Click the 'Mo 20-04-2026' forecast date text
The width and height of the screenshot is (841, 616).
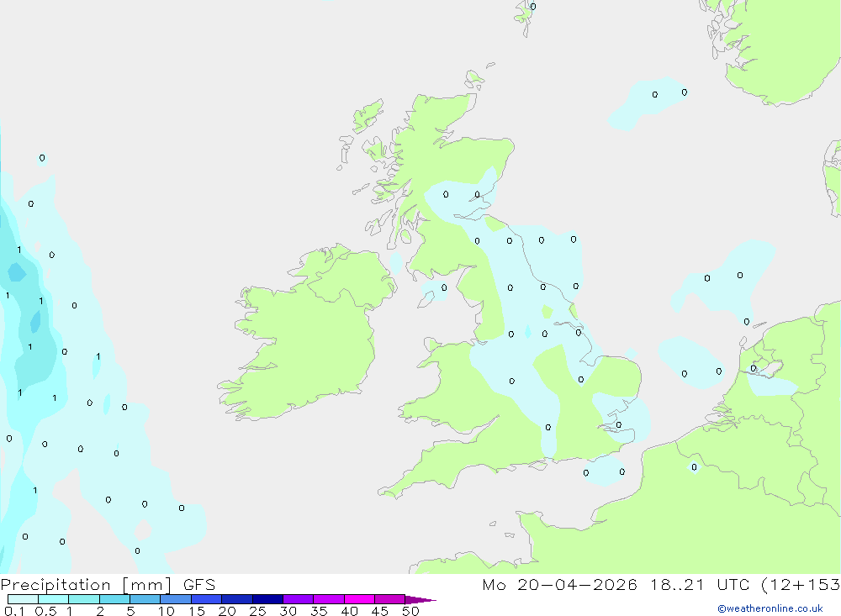point(559,584)
